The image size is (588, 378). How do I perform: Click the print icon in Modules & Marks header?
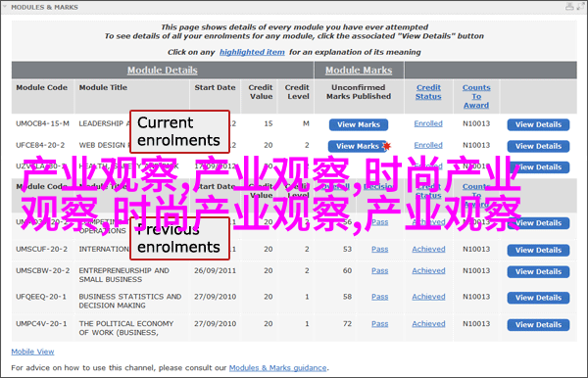point(569,7)
